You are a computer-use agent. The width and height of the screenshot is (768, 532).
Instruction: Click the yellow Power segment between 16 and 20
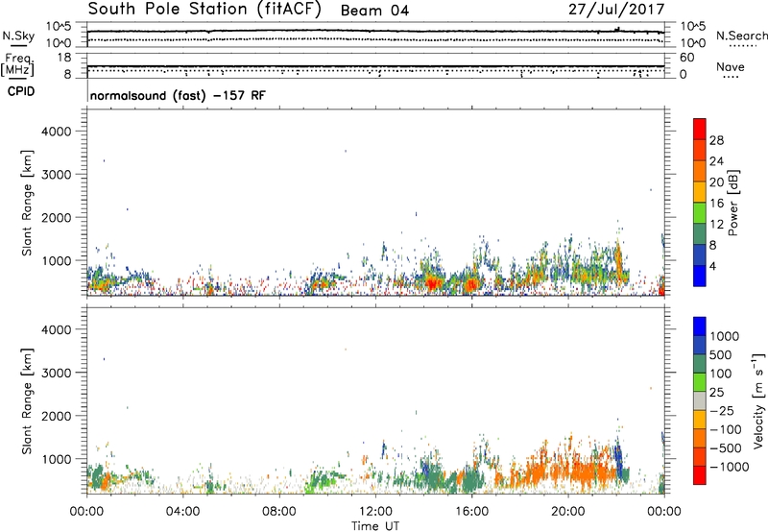pyautogui.click(x=700, y=192)
